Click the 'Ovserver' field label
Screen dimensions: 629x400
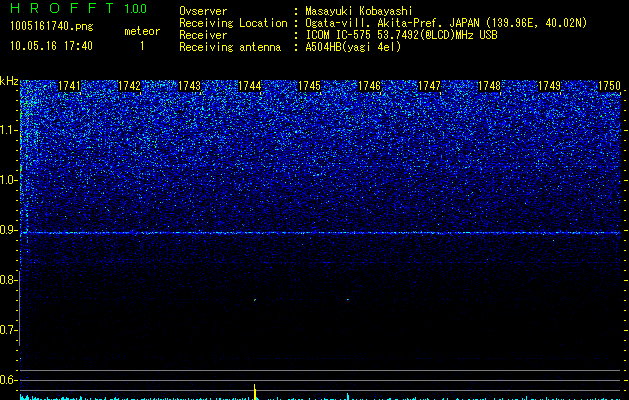(203, 11)
